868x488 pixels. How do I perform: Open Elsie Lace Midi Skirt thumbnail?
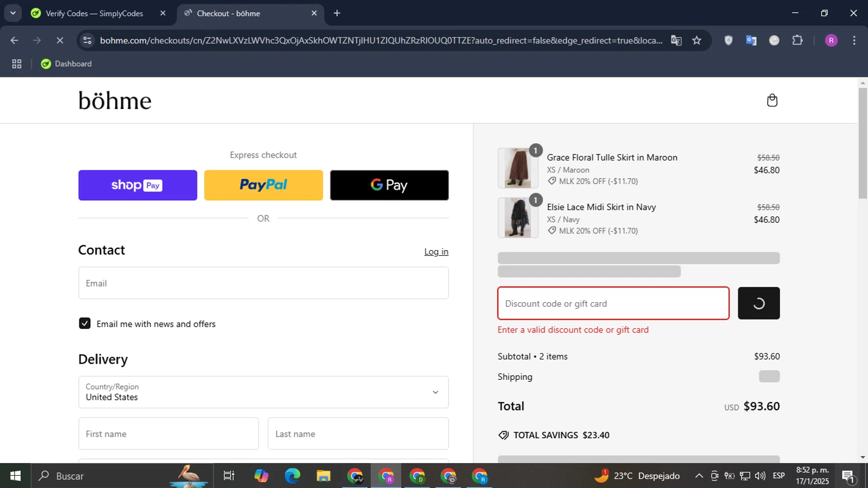coord(518,218)
